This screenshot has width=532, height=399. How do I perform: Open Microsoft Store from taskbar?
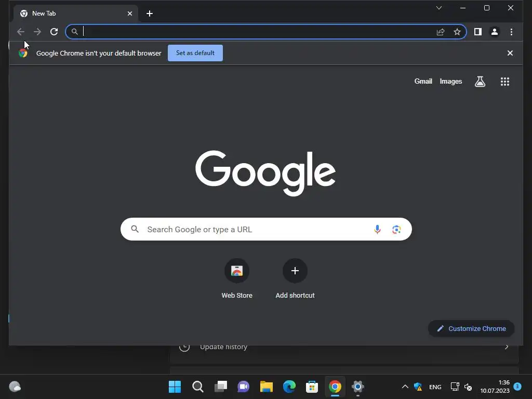(x=312, y=387)
